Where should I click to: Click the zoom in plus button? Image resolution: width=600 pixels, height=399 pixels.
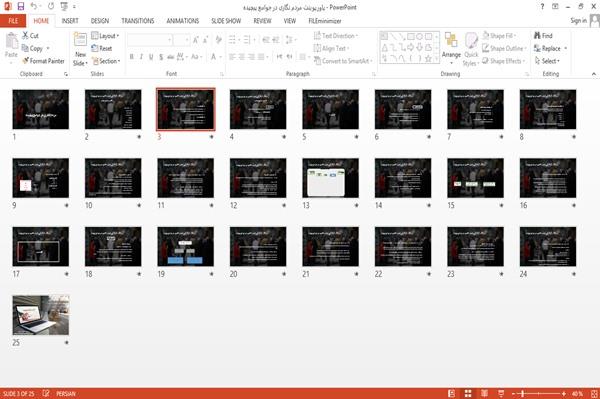pos(564,393)
